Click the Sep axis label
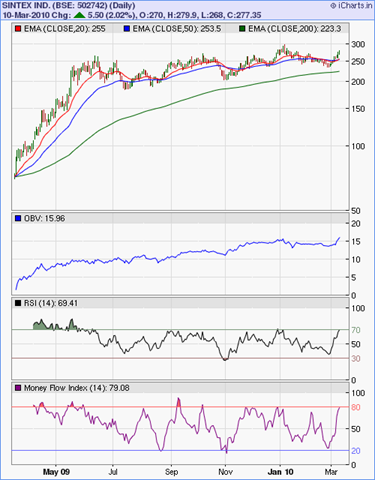Screen dimensions: 375x480 [x=172, y=472]
